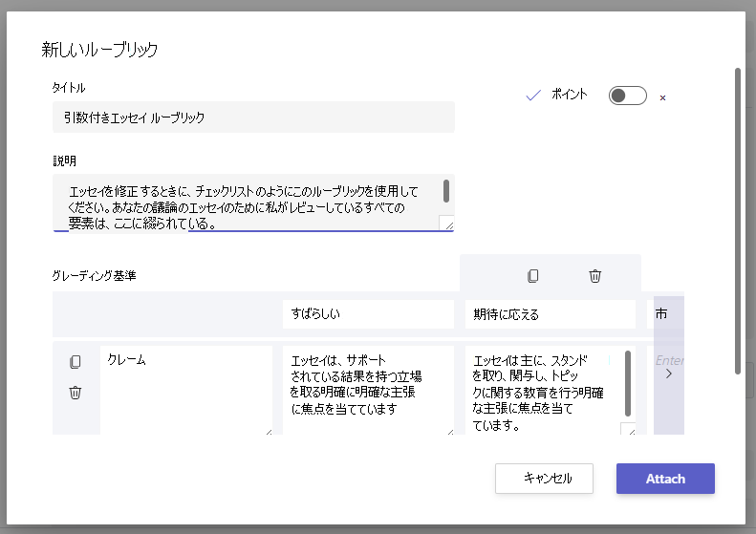This screenshot has height=534, width=756.
Task: Delete the クレーム row with trash icon
Action: click(x=76, y=393)
